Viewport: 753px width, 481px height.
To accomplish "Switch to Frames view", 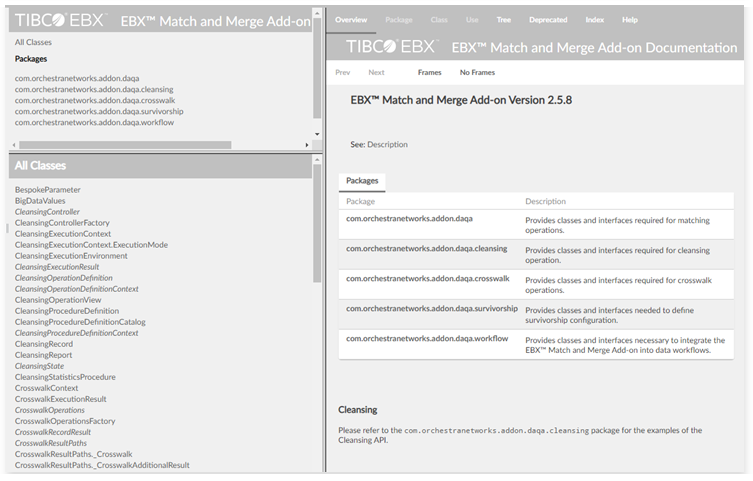I will coord(429,72).
